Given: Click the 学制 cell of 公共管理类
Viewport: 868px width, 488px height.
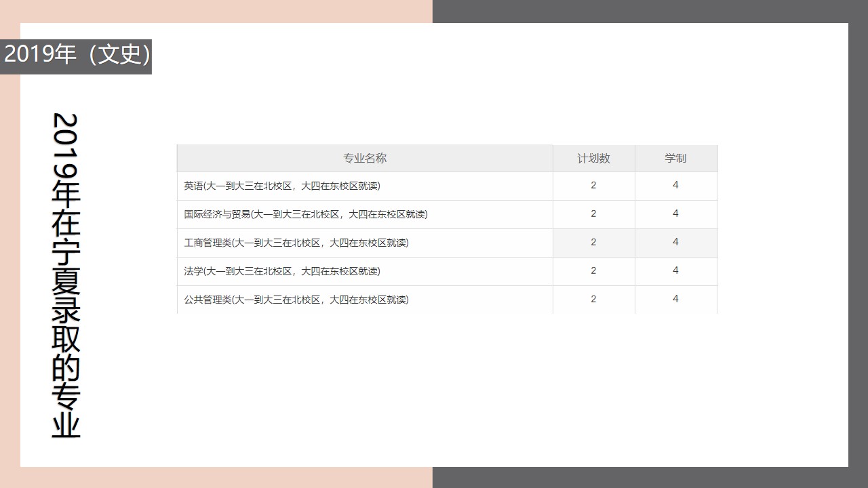Looking at the screenshot, I should tap(675, 299).
